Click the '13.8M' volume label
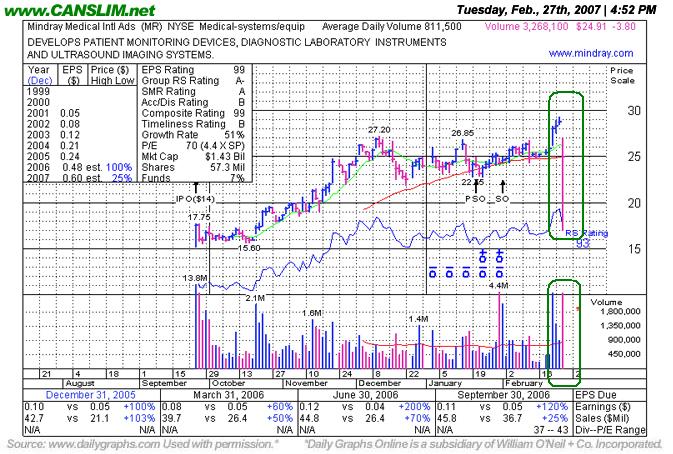673x454 pixels. (x=196, y=278)
